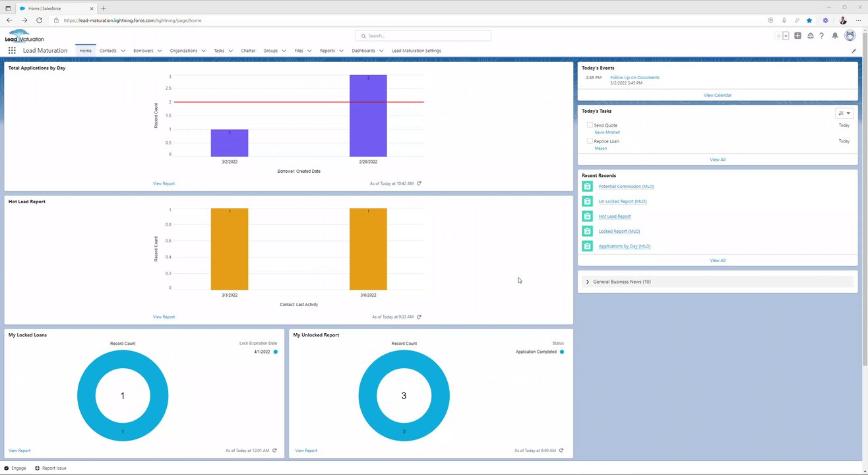Refresh the Hot Lead Report chart

pyautogui.click(x=419, y=317)
